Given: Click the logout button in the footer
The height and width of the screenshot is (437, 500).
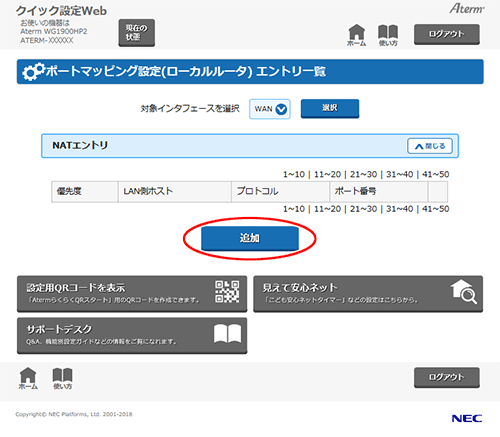Looking at the screenshot, I should pos(447,377).
